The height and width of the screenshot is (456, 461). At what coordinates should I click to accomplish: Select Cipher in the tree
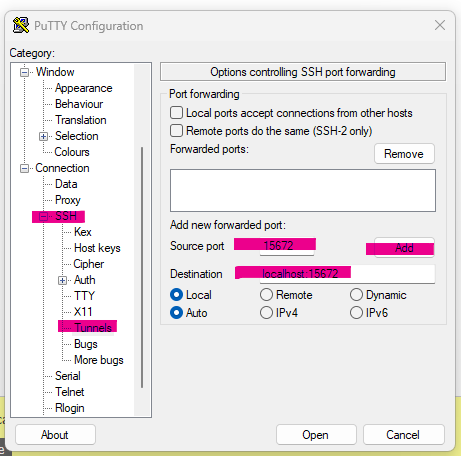[x=89, y=264]
